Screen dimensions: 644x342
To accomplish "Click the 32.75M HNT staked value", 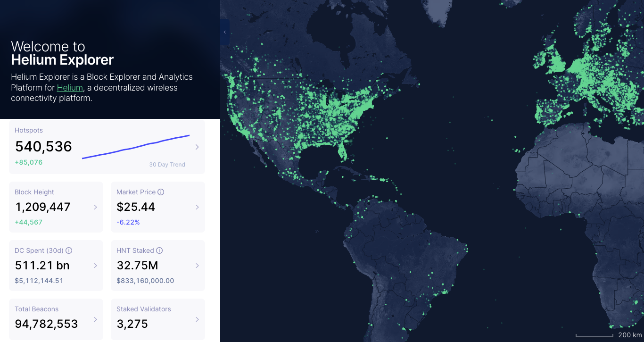I will (137, 266).
